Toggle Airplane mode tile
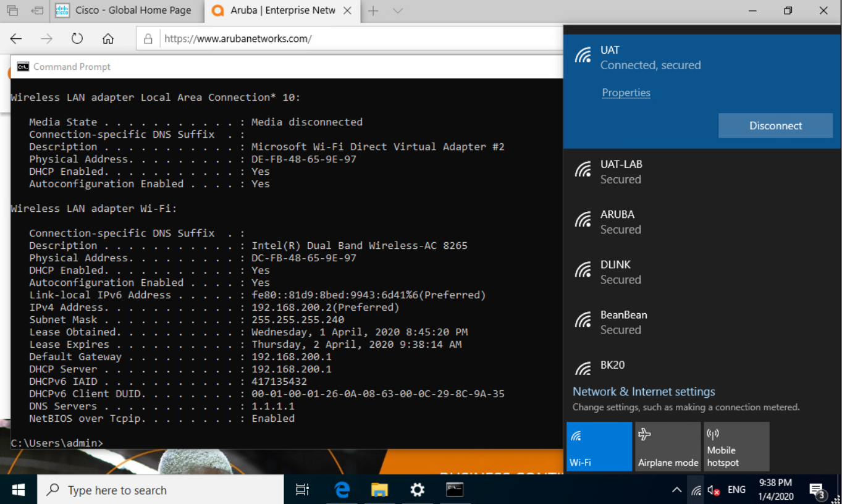Screen dimensions: 842x504 (668, 447)
